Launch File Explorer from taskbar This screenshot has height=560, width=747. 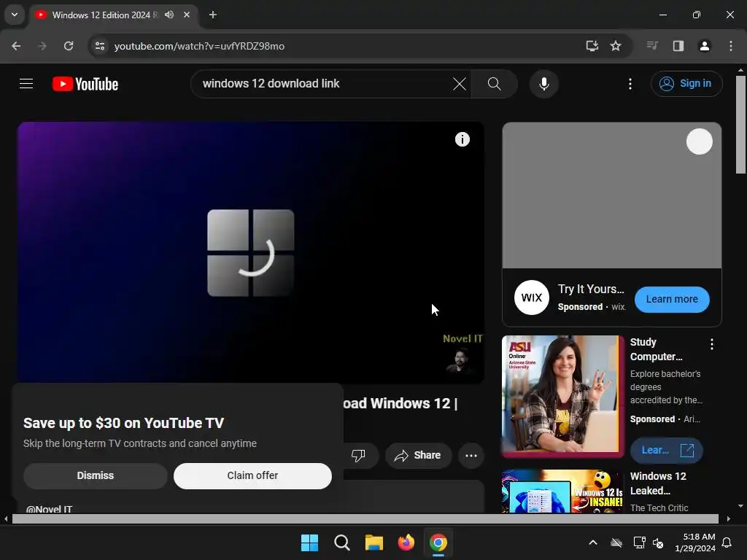pyautogui.click(x=374, y=542)
